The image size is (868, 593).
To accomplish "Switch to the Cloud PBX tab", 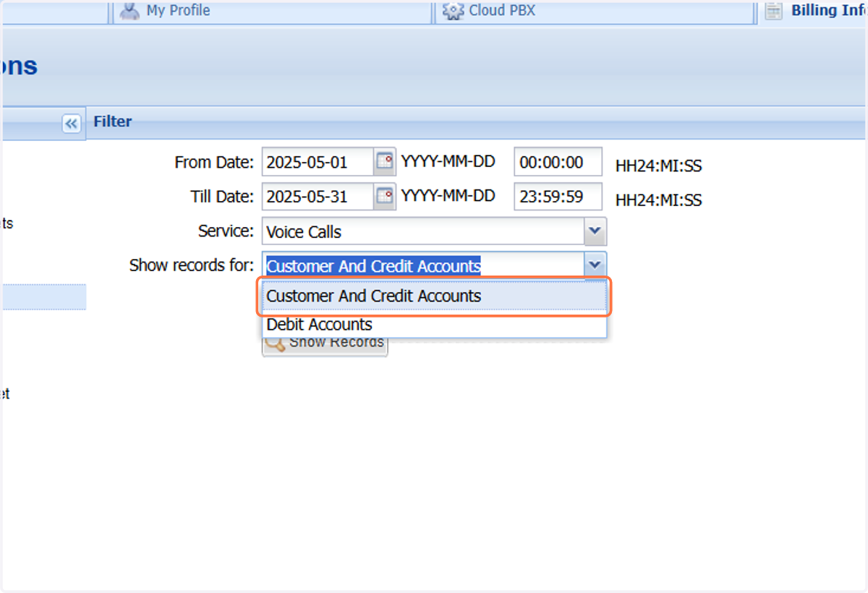I will [595, 11].
